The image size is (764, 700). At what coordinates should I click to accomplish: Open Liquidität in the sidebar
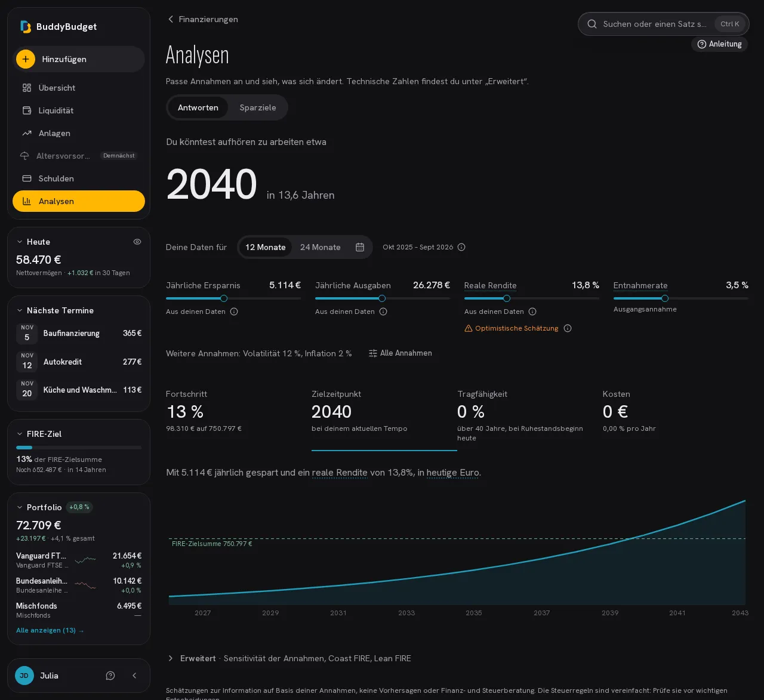(x=79, y=110)
